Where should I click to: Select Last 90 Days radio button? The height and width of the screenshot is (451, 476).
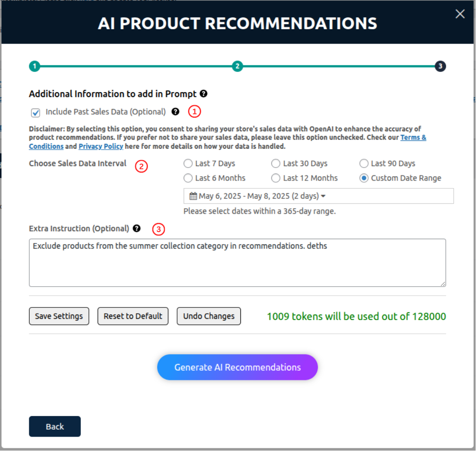364,164
